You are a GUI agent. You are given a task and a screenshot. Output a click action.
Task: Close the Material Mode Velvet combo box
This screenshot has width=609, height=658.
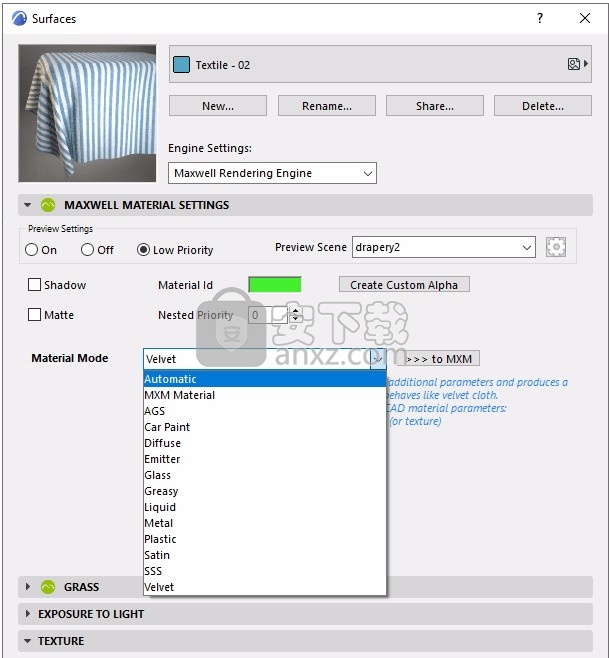(264, 359)
